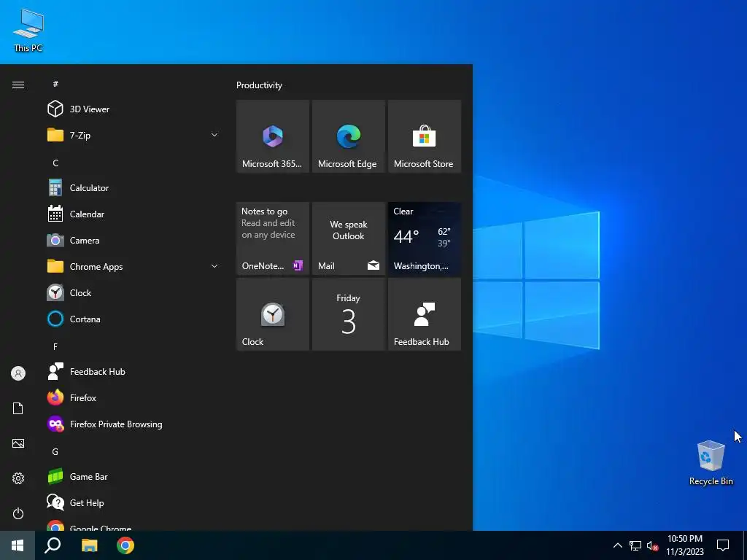Launch Firefox from the app list

(x=133, y=397)
